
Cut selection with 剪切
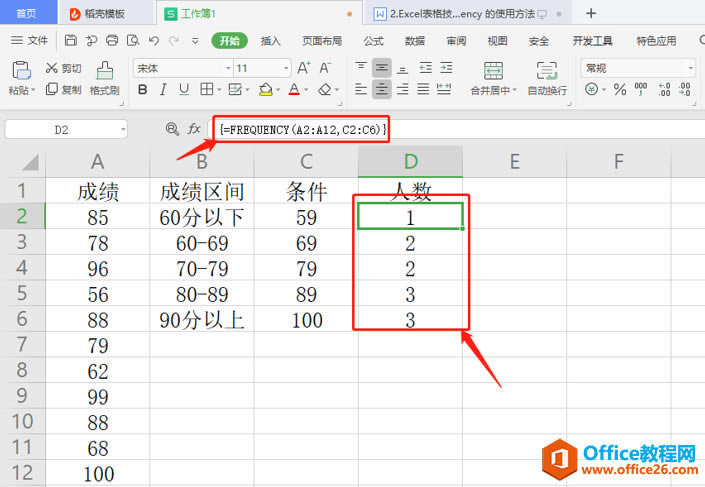click(x=63, y=68)
